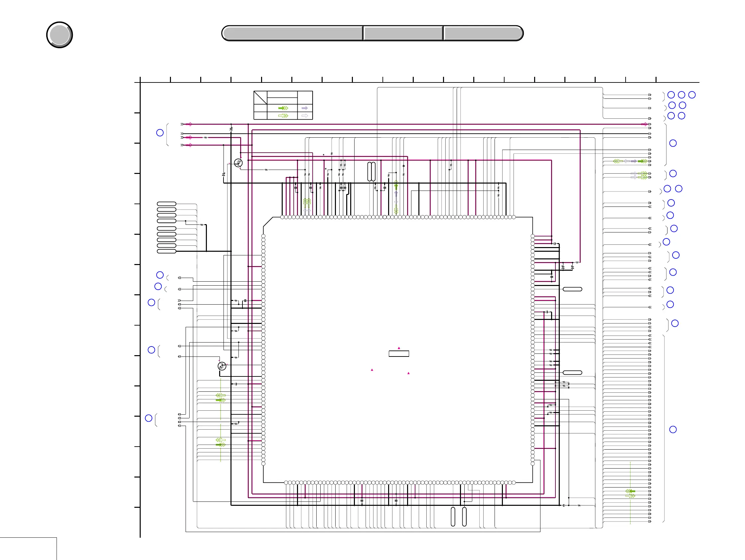Select the left vertical capsule below the chip
745x560 pixels.
point(453,516)
